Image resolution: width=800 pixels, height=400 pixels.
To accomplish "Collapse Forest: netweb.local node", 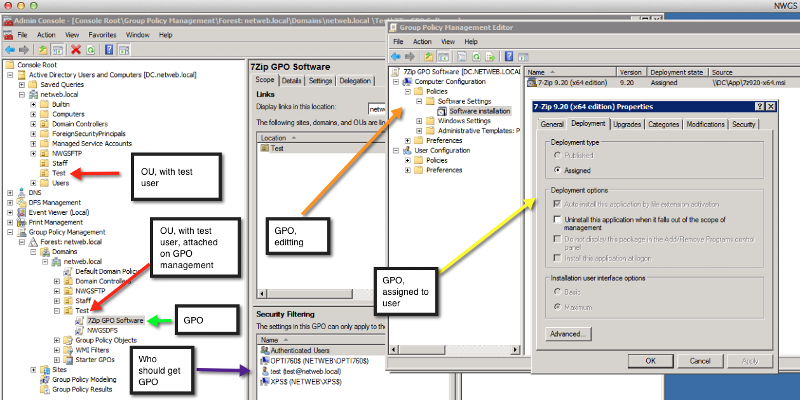I will 21,242.
